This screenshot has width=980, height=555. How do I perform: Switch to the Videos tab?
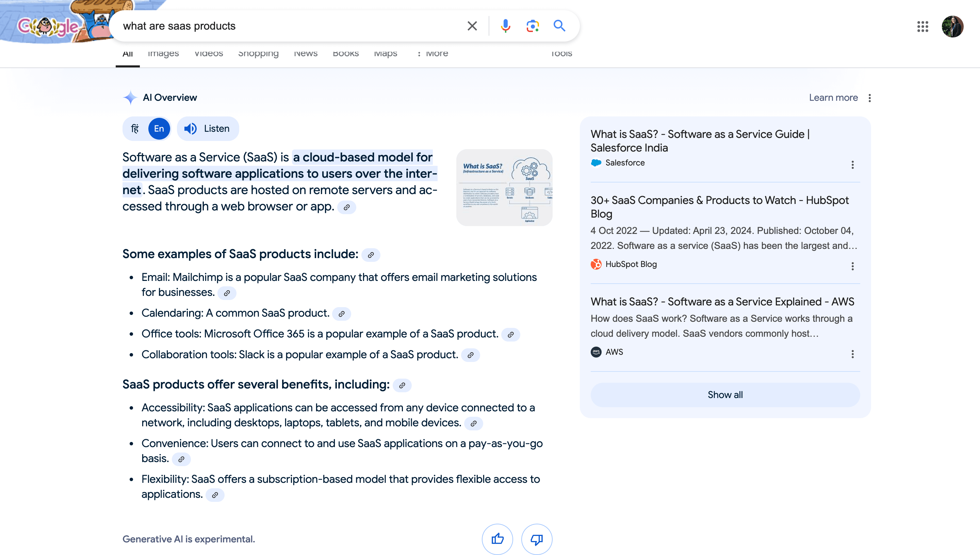(209, 54)
